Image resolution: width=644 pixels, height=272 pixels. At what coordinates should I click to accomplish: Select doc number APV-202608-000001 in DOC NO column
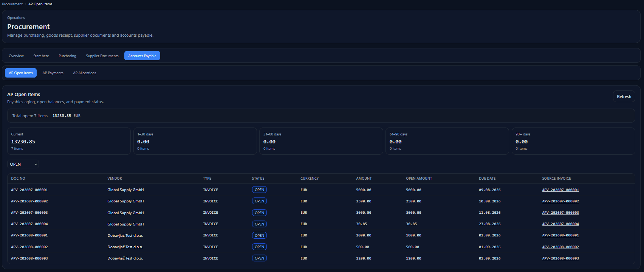point(29,235)
